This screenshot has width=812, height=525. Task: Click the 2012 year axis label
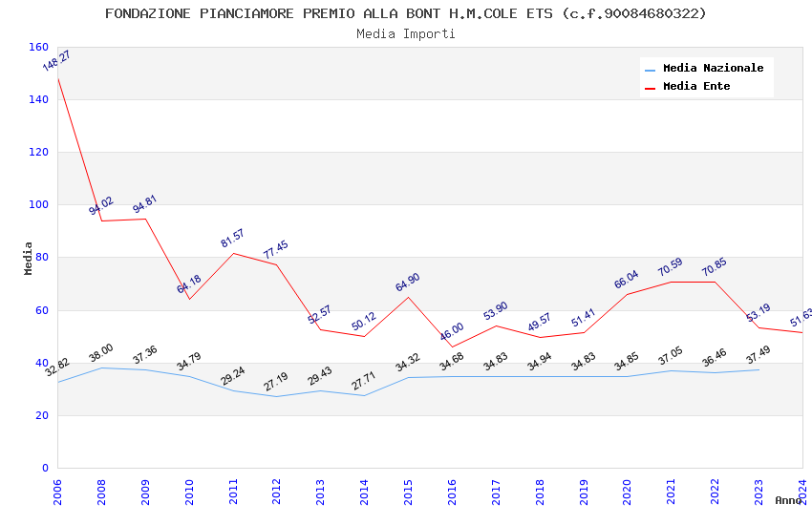(276, 492)
